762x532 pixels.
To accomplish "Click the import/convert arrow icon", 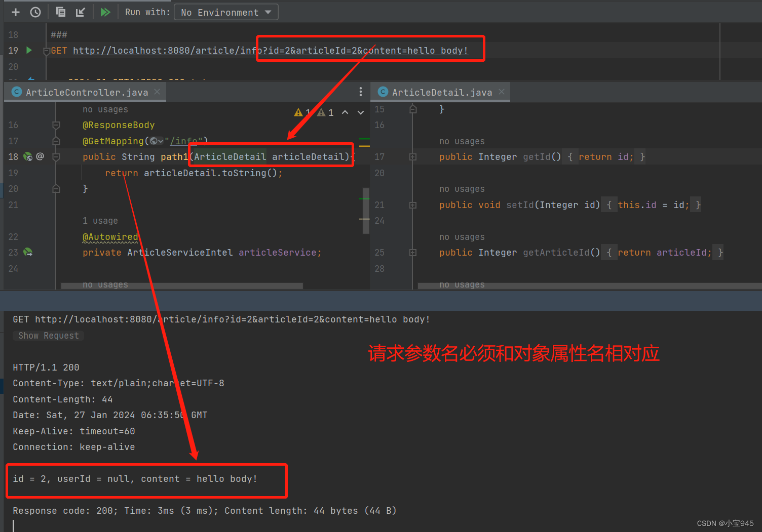I will click(81, 12).
